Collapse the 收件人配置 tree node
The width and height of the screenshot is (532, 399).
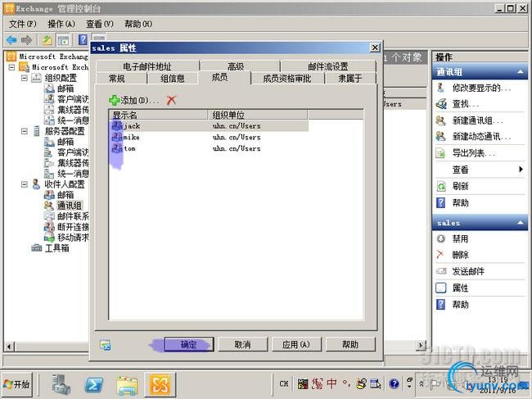coord(24,184)
